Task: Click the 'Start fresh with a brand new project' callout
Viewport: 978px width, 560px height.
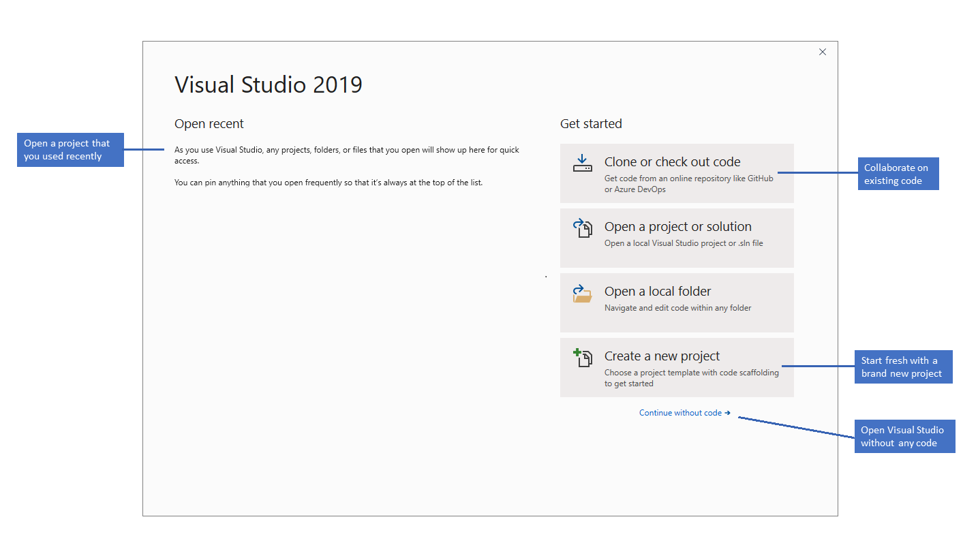Action: pos(902,367)
